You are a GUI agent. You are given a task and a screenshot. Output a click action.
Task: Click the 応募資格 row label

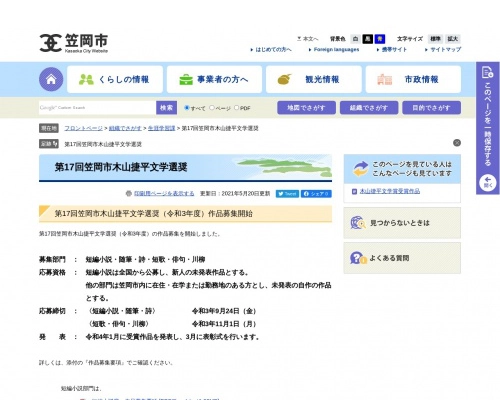click(x=52, y=272)
